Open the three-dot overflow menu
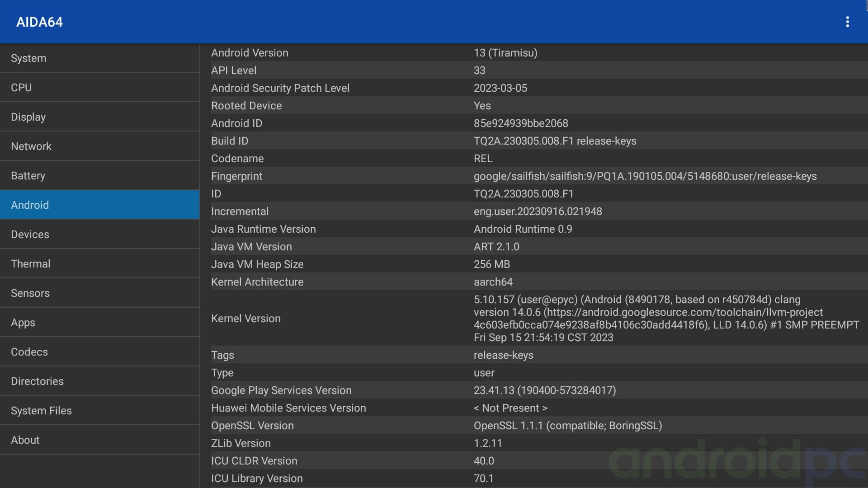 click(847, 22)
